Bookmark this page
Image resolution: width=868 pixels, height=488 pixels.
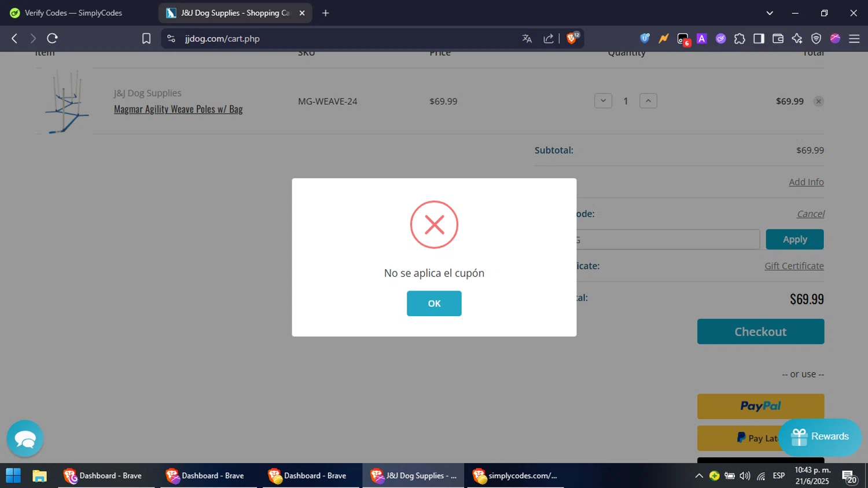146,38
